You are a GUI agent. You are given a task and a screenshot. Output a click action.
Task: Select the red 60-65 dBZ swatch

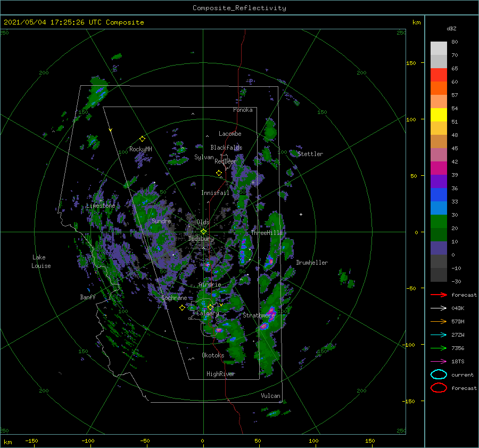(439, 75)
